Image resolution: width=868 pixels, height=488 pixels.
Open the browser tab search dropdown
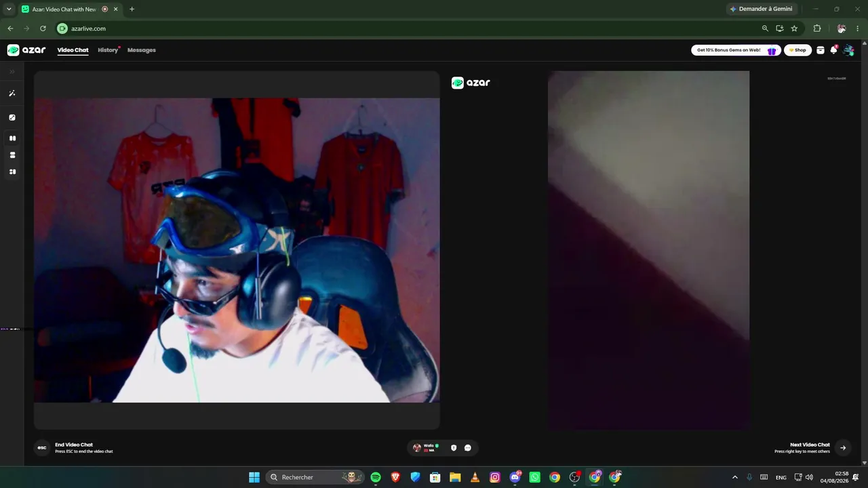tap(9, 9)
